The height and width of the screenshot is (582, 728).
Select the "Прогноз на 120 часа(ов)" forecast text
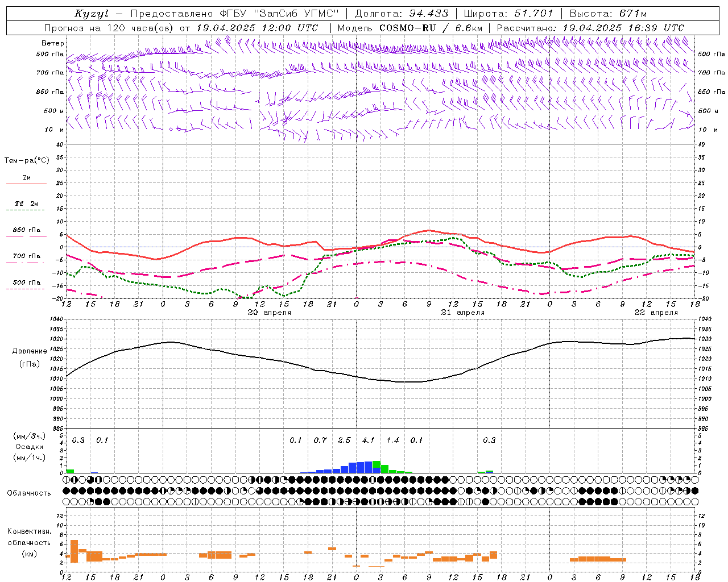coord(109,28)
